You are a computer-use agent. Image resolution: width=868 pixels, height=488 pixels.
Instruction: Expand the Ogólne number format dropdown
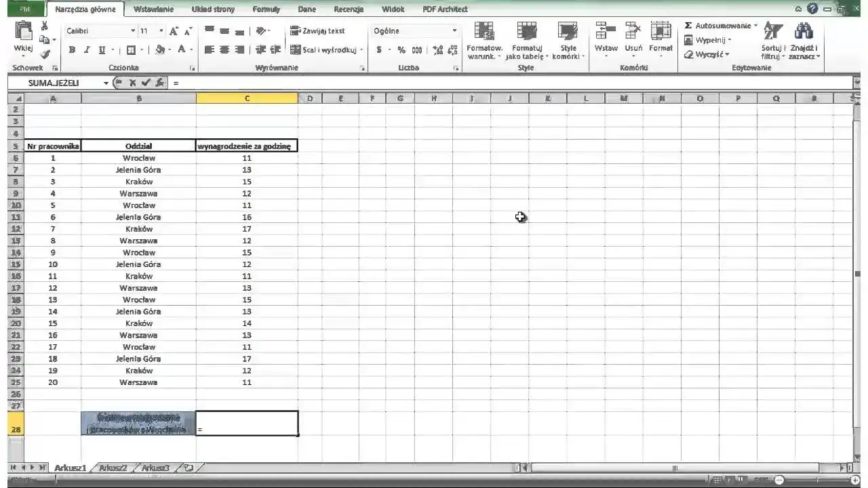tap(454, 31)
